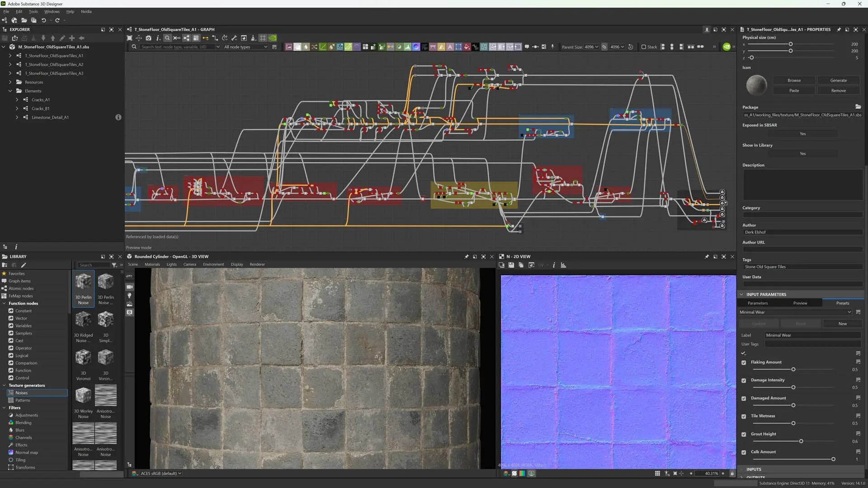This screenshot has height=488, width=868.
Task: Open the Windows menu
Action: [52, 12]
